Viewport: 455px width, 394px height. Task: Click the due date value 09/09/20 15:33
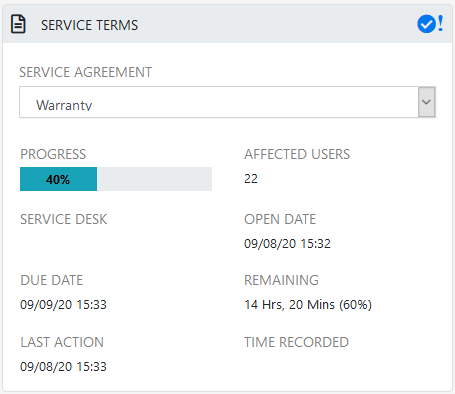(63, 305)
